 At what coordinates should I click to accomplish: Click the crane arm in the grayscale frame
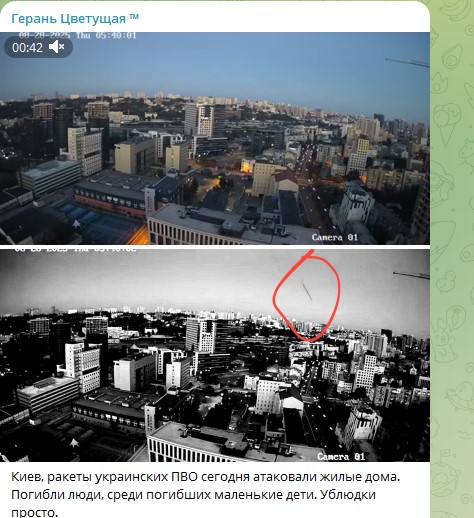coord(411,275)
